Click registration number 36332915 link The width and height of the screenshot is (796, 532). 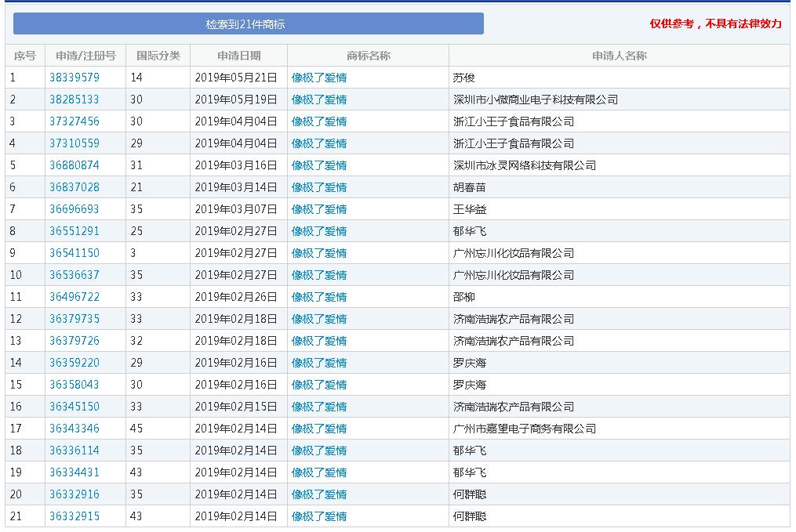point(75,516)
